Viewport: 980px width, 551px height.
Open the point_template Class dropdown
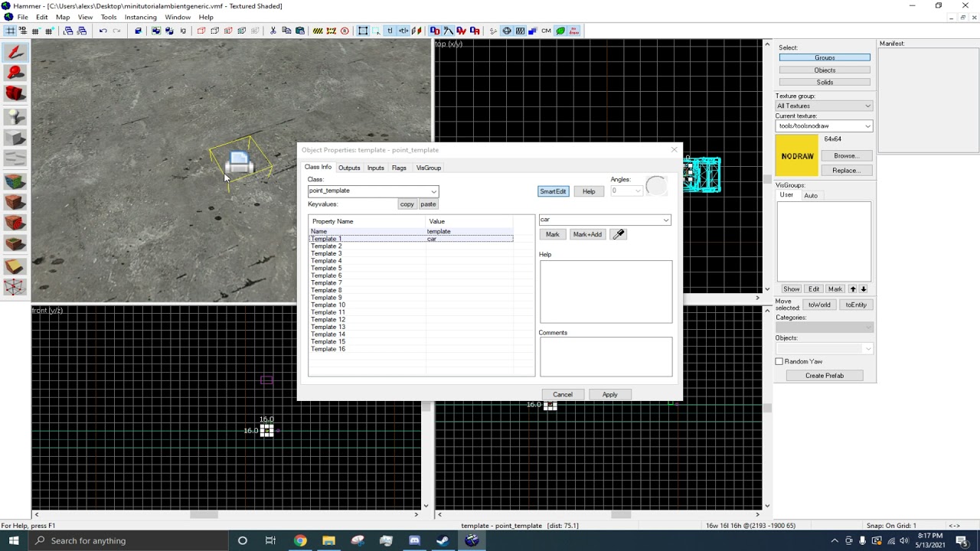[x=433, y=191]
